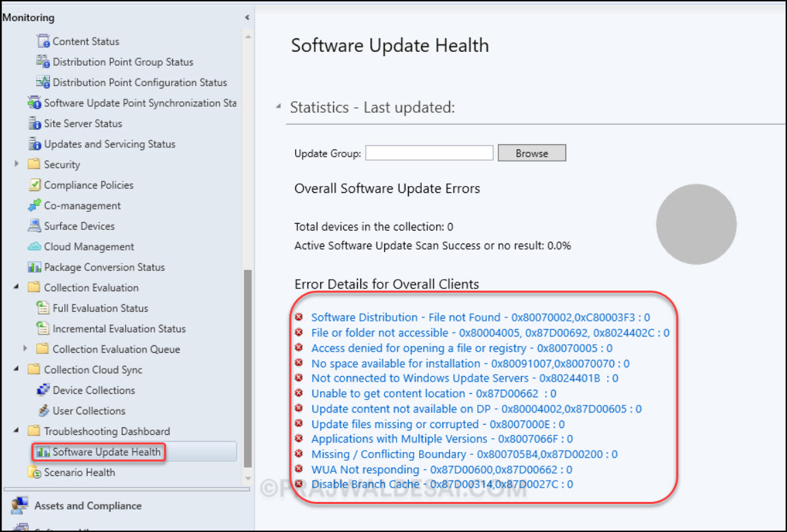Click the Co-management icon
The width and height of the screenshot is (787, 532).
(x=34, y=206)
